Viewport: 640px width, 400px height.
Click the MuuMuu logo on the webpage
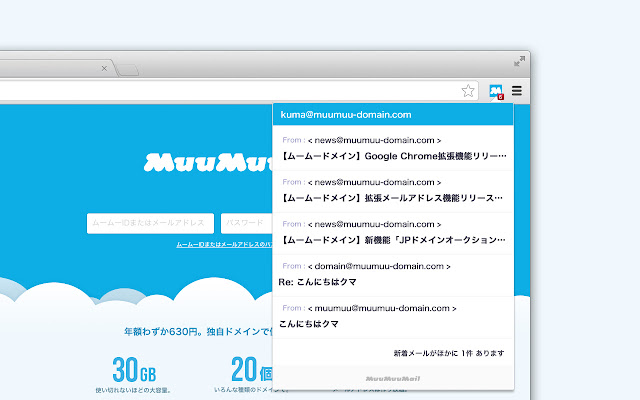[x=209, y=162]
